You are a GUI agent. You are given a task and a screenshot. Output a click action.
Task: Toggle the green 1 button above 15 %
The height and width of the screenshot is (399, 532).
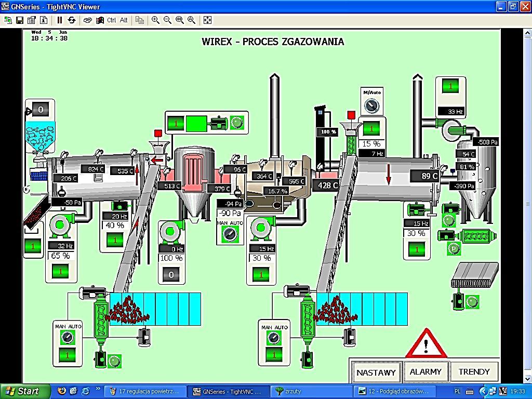click(x=371, y=129)
